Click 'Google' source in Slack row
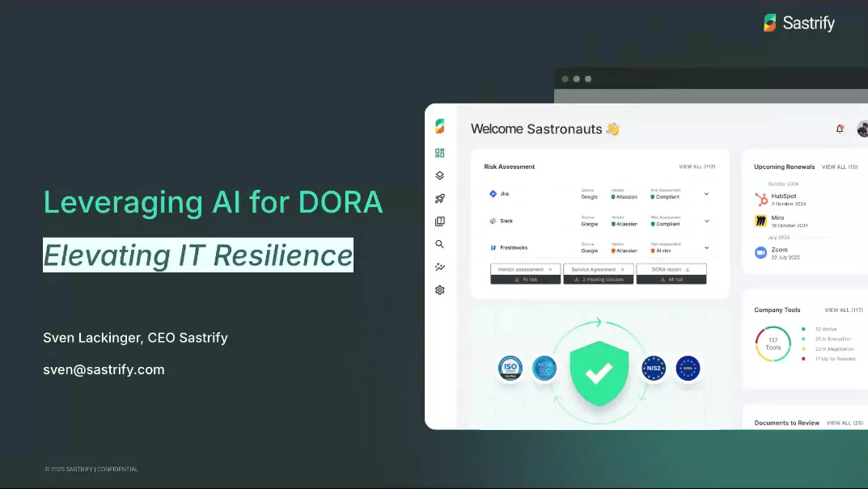The width and height of the screenshot is (868, 489). [x=590, y=224]
